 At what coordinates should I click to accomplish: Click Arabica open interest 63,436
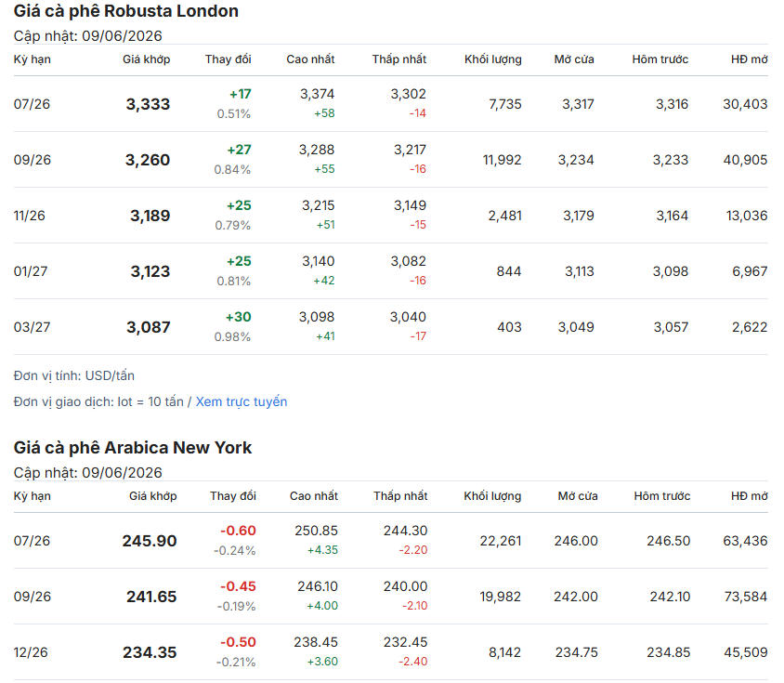tap(745, 541)
